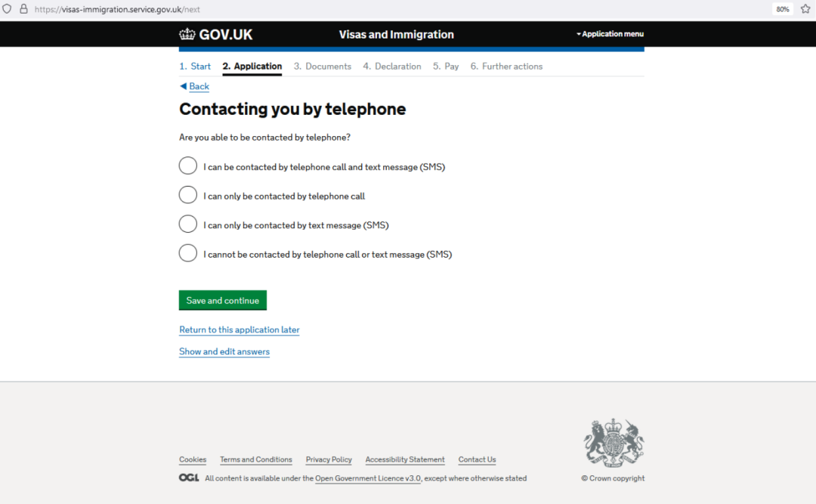Click the padlock site security icon
The height and width of the screenshot is (504, 816).
point(23,9)
